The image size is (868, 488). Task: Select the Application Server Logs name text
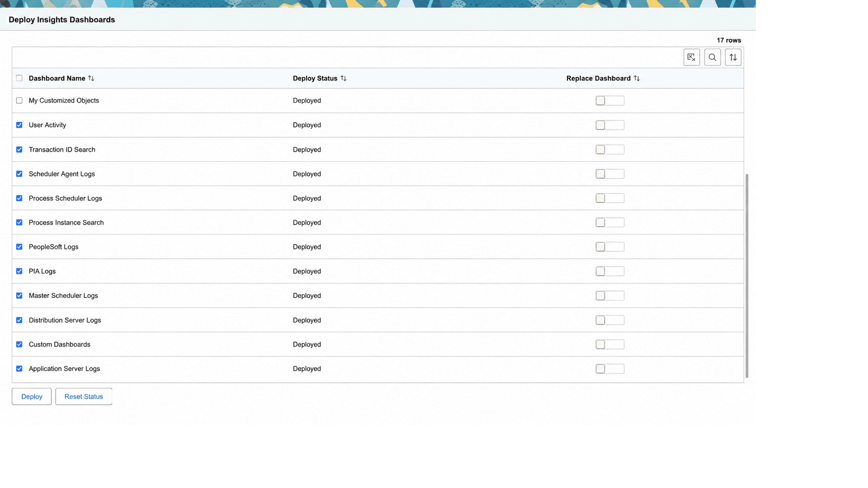[65, 369]
